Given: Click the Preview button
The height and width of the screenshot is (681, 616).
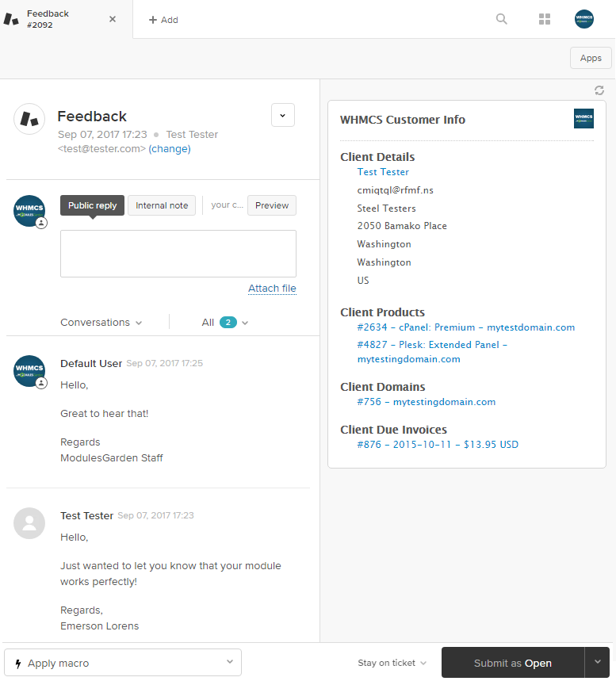Looking at the screenshot, I should point(272,205).
